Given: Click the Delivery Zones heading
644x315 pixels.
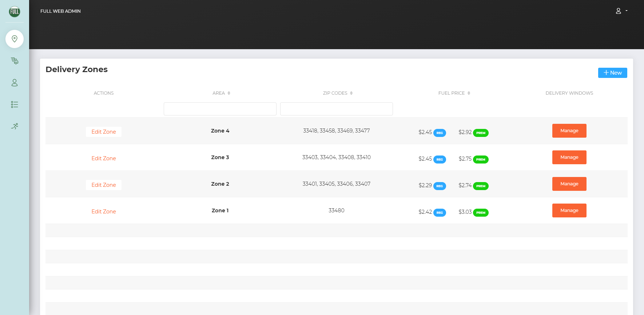Looking at the screenshot, I should (x=77, y=70).
